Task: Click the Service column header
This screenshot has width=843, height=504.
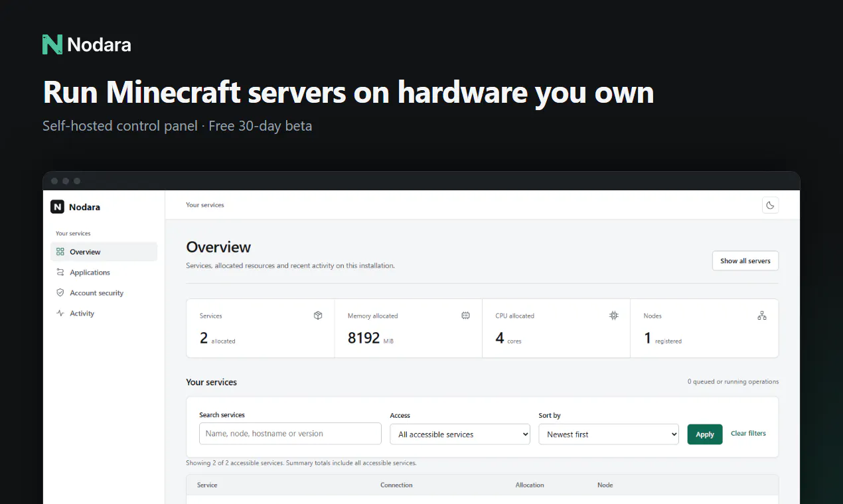Action: tap(207, 485)
